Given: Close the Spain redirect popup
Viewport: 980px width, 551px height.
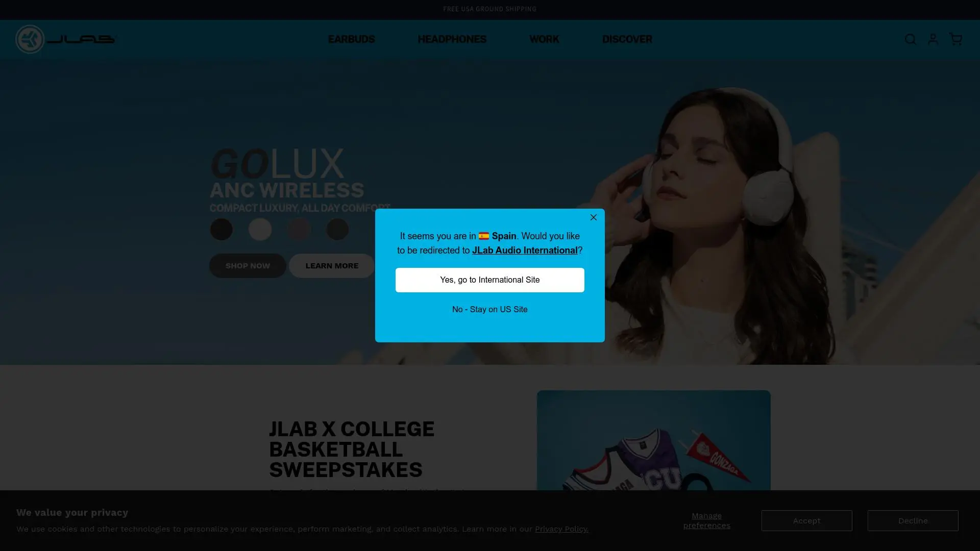Looking at the screenshot, I should [593, 217].
